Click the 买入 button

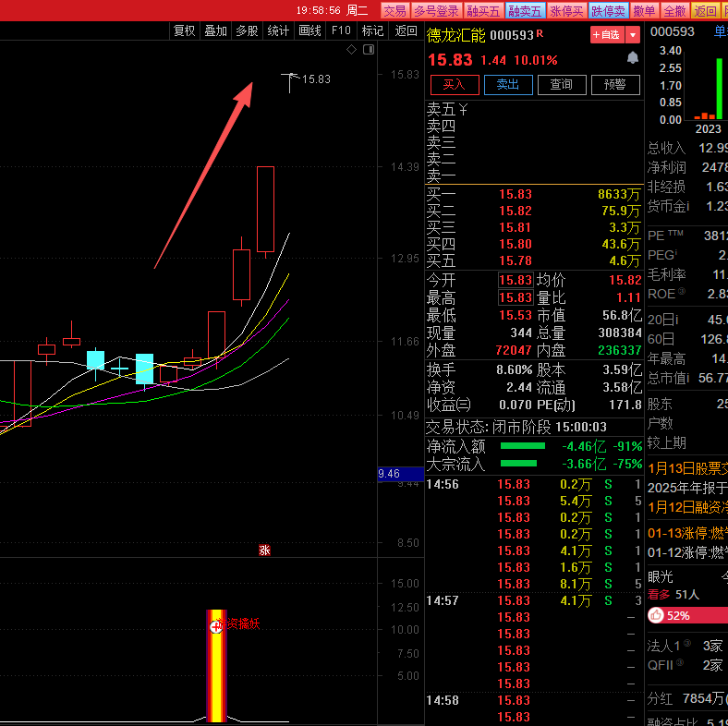[455, 84]
